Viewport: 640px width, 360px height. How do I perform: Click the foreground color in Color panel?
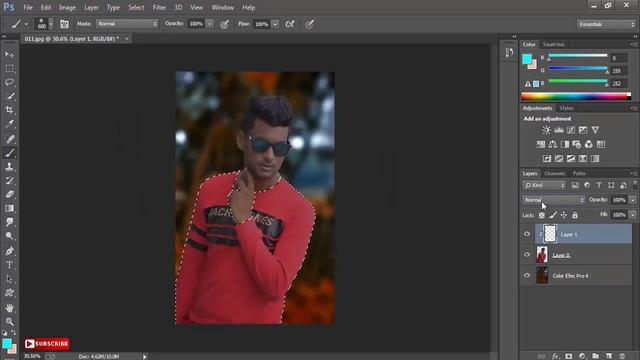click(527, 59)
